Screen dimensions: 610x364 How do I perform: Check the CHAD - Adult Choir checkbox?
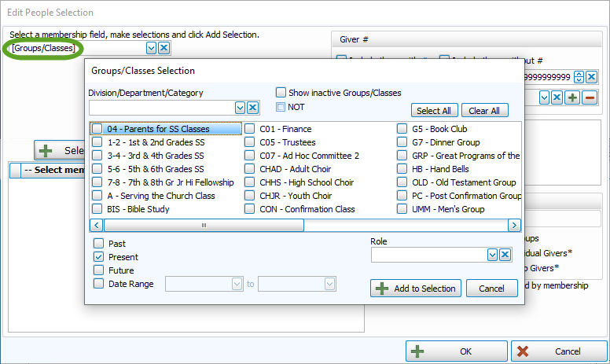(249, 169)
